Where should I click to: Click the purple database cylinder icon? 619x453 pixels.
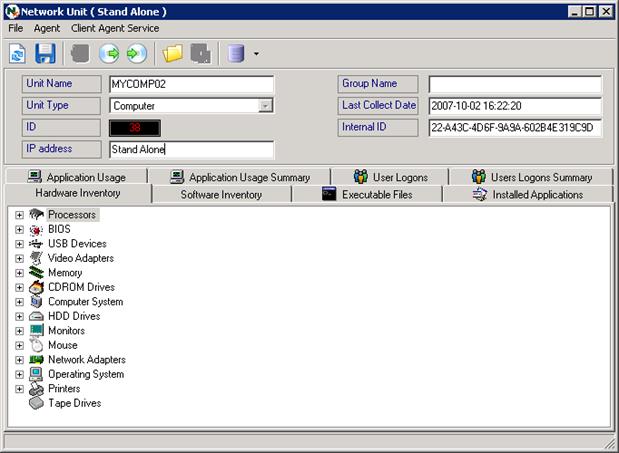point(236,53)
